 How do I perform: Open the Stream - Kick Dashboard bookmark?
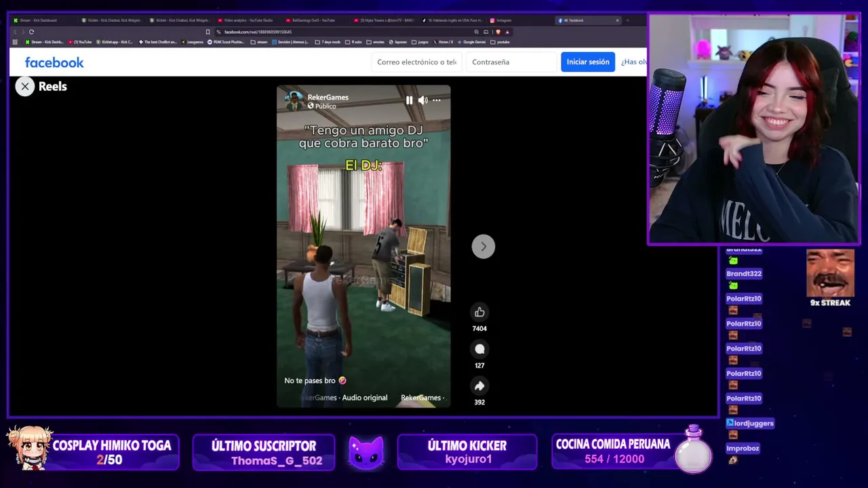(x=44, y=42)
